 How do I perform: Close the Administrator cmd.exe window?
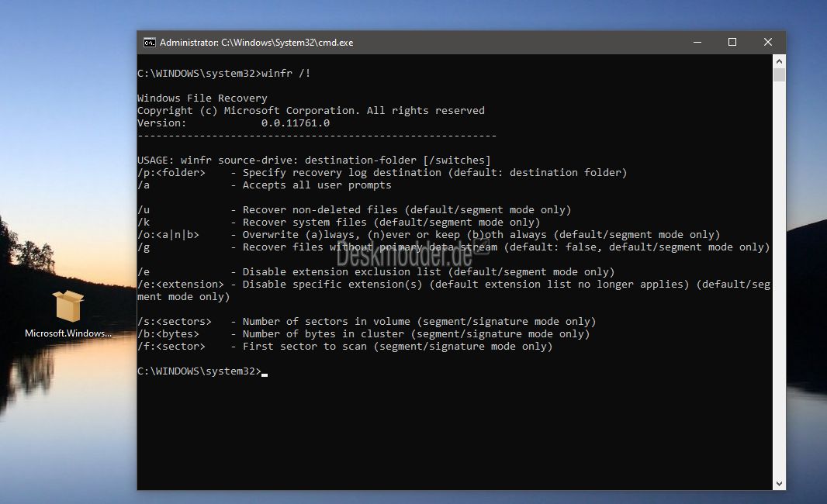pyautogui.click(x=768, y=42)
